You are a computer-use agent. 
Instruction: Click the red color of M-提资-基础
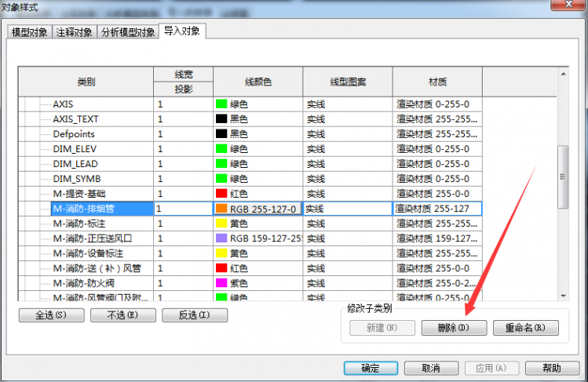point(221,194)
